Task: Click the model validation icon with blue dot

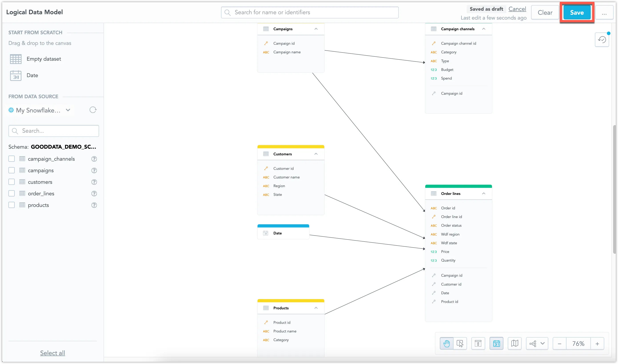Action: [602, 39]
